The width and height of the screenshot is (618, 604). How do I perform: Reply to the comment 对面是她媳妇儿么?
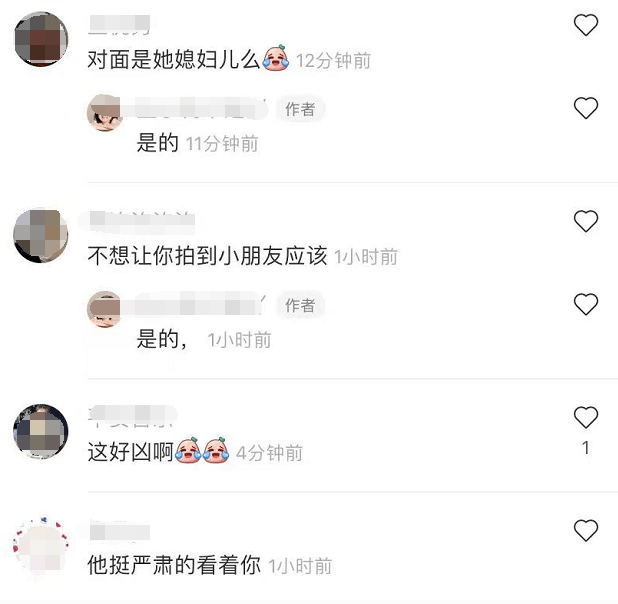[x=173, y=60]
